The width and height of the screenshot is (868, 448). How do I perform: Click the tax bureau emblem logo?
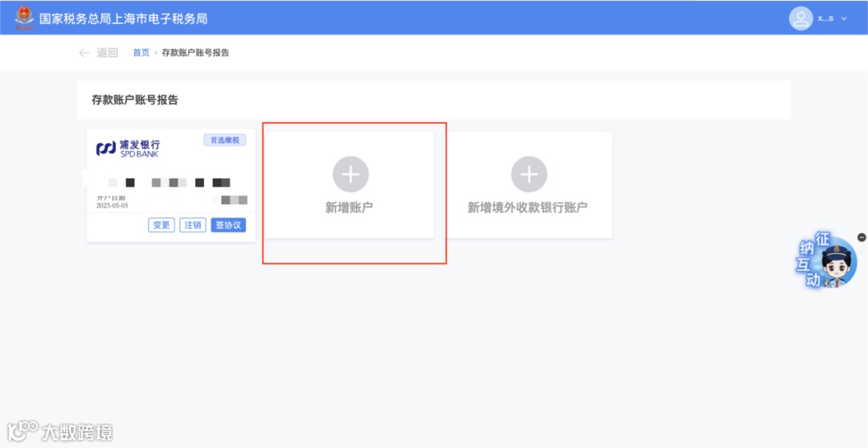(x=24, y=18)
